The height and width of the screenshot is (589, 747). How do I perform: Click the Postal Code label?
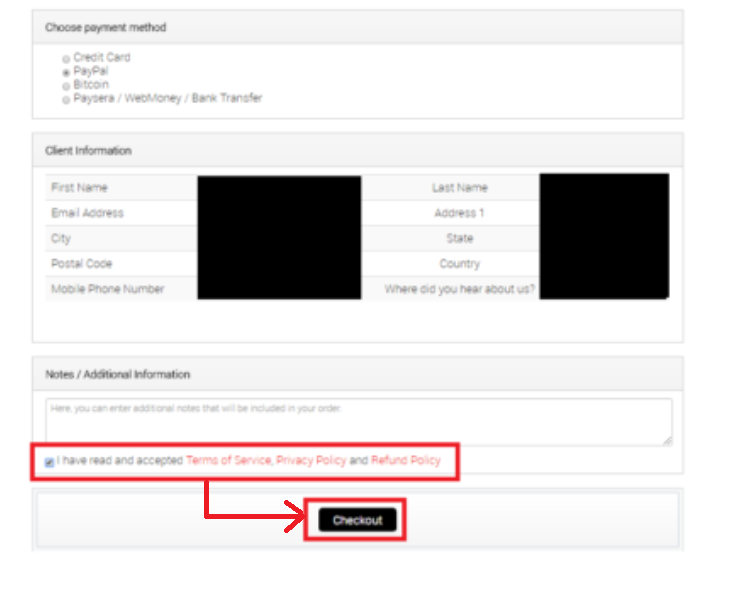click(81, 264)
